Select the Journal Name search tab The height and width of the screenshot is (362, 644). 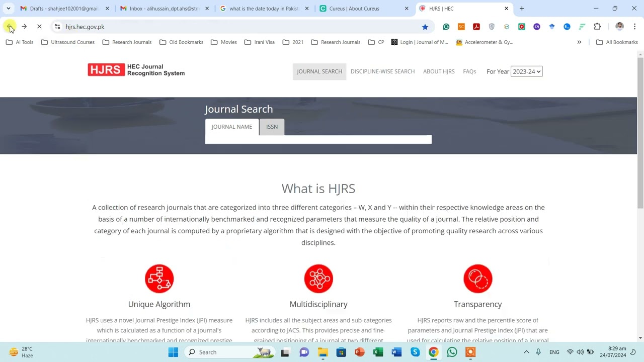[232, 127]
